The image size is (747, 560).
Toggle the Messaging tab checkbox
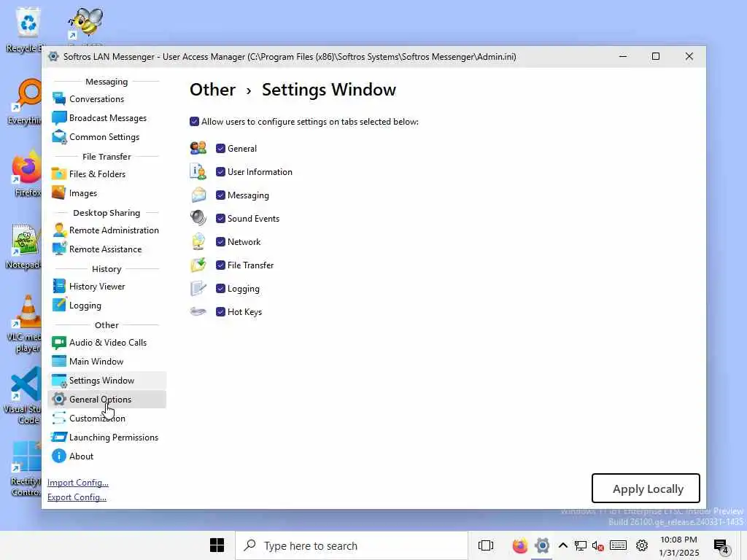point(220,195)
